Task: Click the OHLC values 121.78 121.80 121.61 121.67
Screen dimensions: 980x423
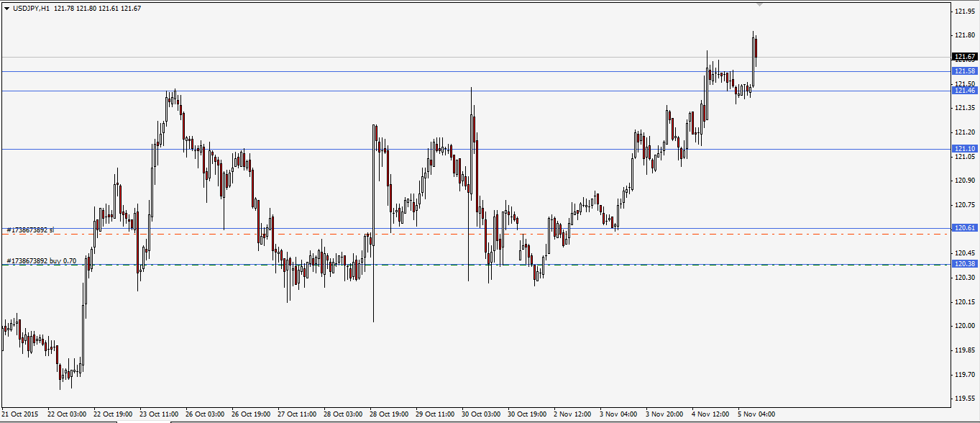Action: [98, 9]
